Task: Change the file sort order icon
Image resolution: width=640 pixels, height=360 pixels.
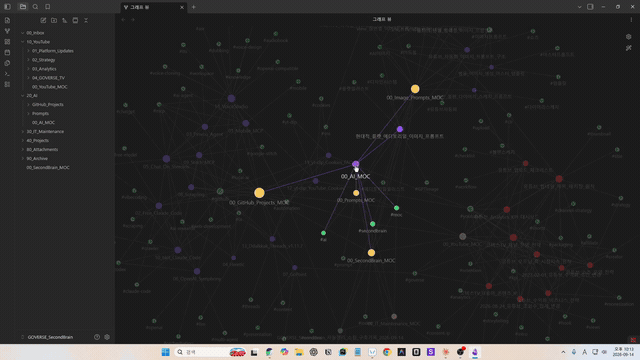Action: pos(64,20)
